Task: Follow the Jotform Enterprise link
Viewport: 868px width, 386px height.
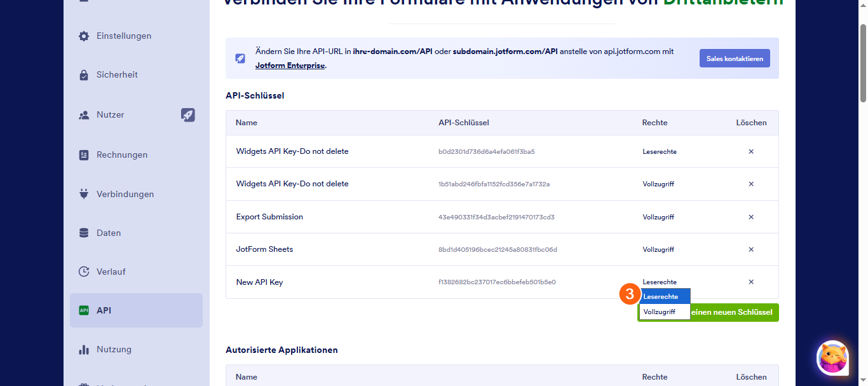Action: point(290,65)
